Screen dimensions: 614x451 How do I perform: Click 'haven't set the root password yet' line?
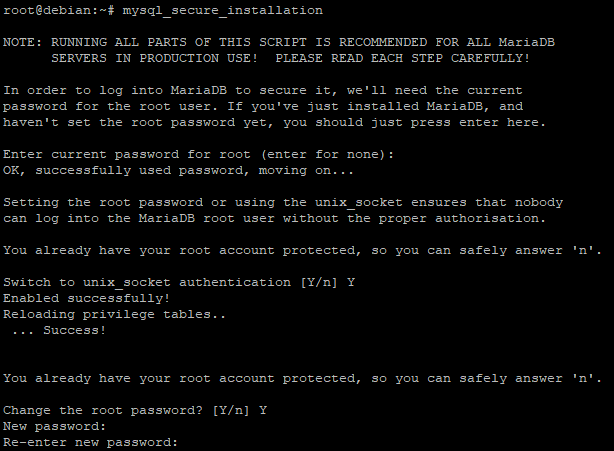[274, 123]
